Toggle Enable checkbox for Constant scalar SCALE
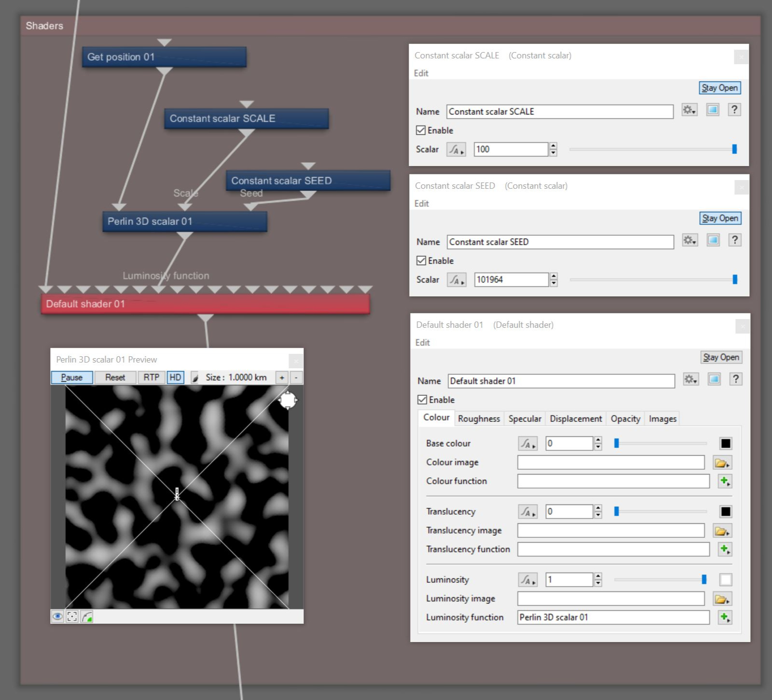This screenshot has width=772, height=700. point(421,130)
